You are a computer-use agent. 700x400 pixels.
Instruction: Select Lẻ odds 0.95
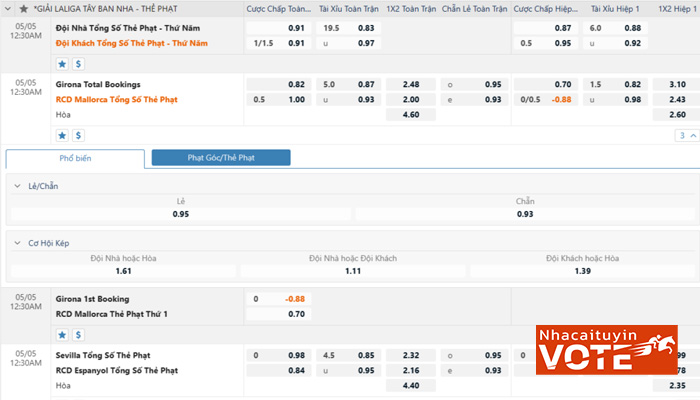click(x=180, y=214)
